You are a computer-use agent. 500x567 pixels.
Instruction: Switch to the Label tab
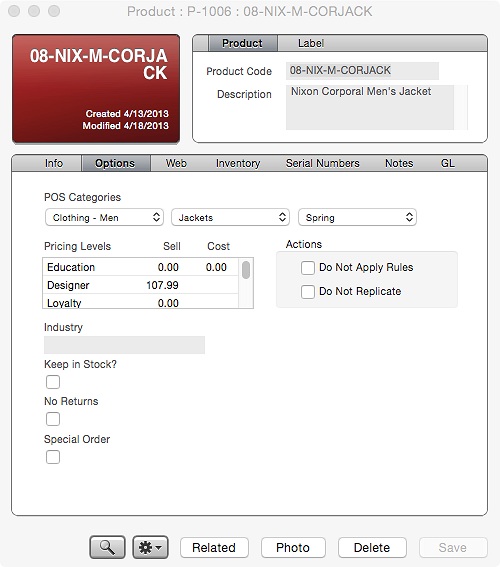(x=311, y=43)
